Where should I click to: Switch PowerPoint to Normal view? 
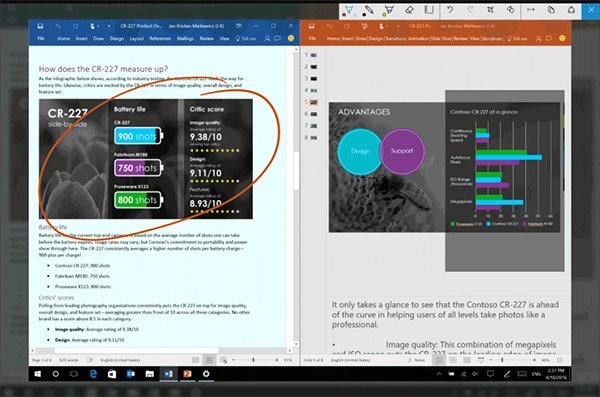coord(439,360)
